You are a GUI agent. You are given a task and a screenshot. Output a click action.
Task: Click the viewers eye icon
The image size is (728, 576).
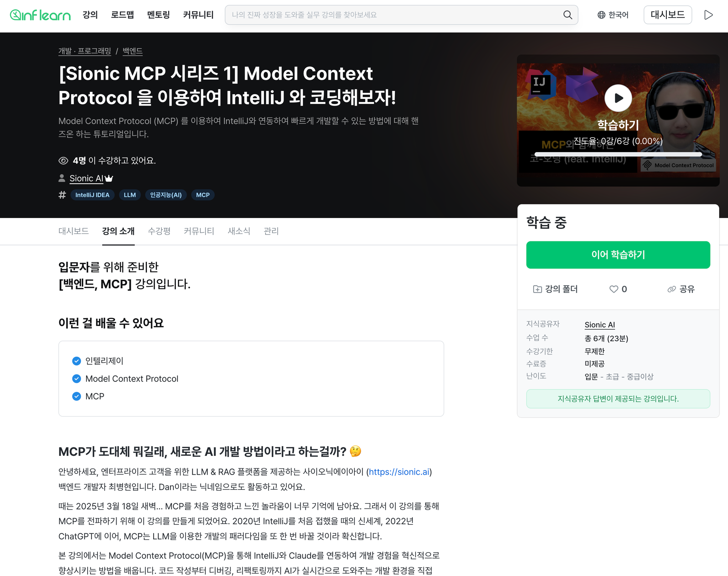pos(63,161)
